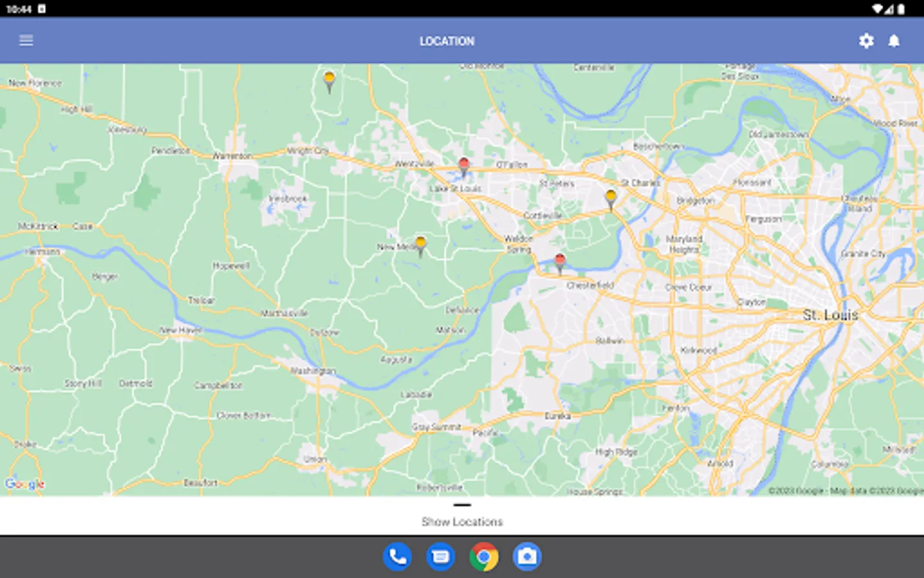Screen dimensions: 924x578
Task: Click the Pacific town label
Action: pos(485,433)
